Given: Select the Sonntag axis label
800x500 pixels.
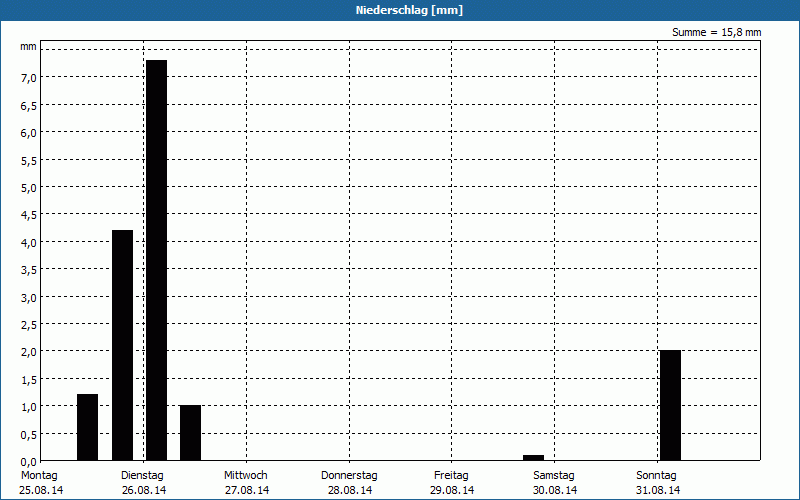Looking at the screenshot, I should (656, 476).
